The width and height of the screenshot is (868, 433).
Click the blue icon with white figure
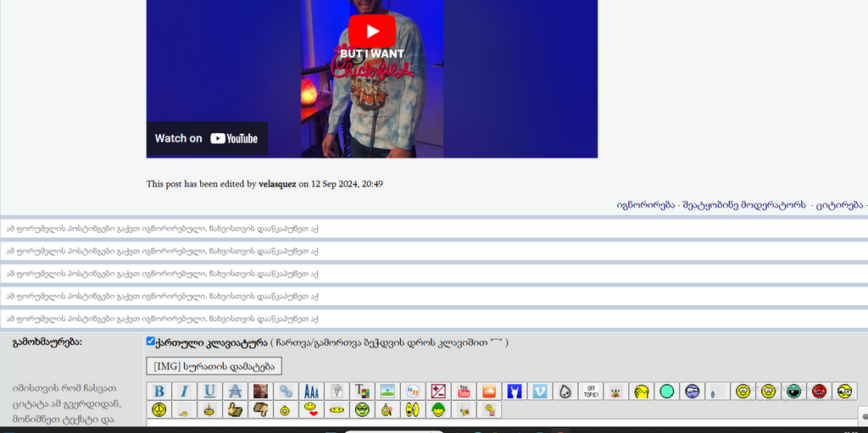pos(515,391)
